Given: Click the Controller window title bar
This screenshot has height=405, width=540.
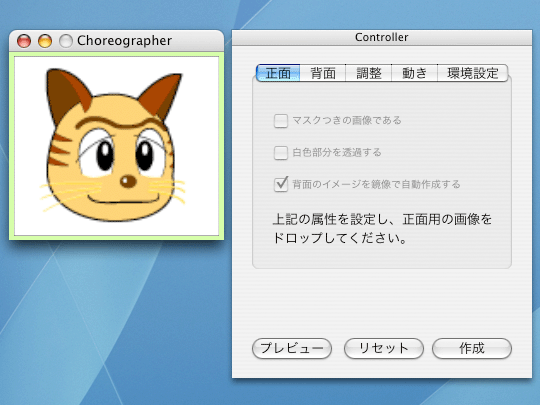Looking at the screenshot, I should tap(382, 37).
